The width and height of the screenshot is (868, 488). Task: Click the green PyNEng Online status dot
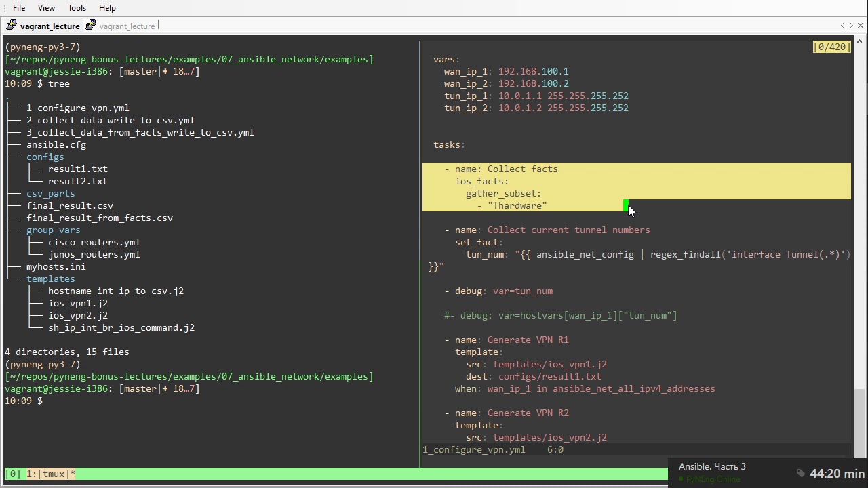point(682,479)
